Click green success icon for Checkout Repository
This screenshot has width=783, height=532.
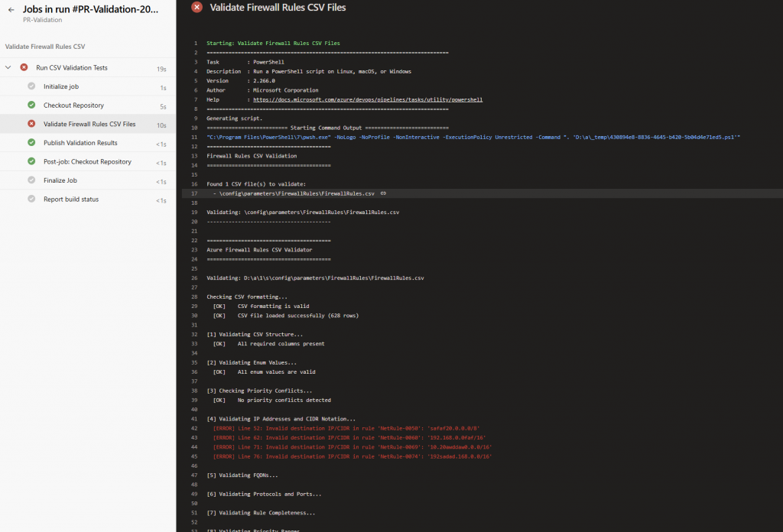coord(31,105)
